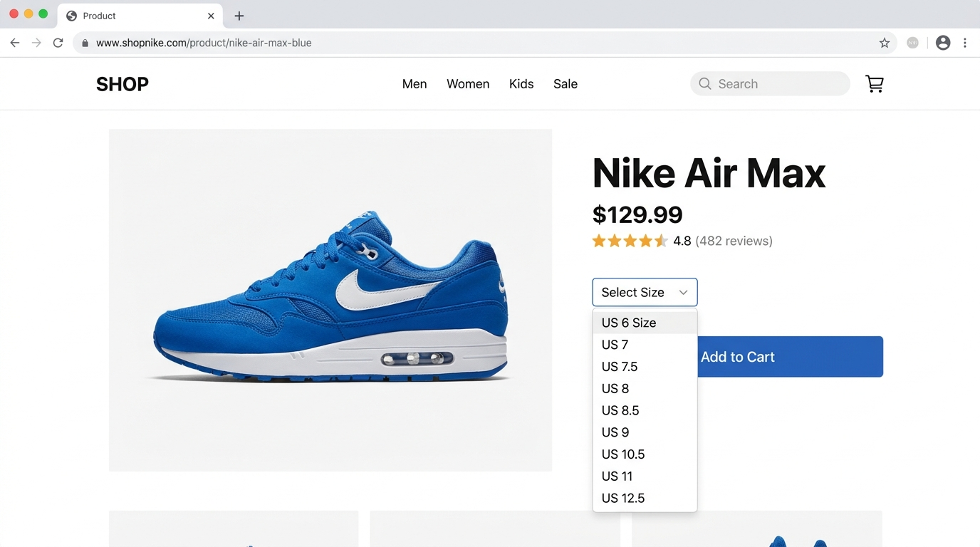Open the Kids category
The width and height of the screenshot is (980, 547).
click(521, 84)
